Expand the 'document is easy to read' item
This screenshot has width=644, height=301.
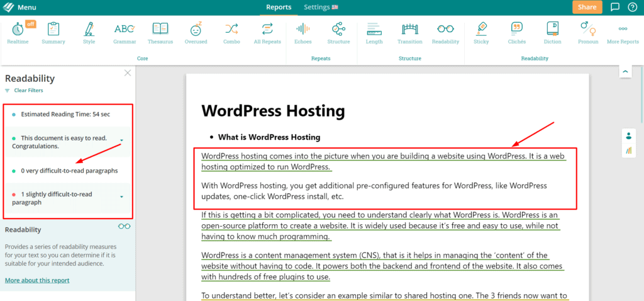click(x=121, y=140)
